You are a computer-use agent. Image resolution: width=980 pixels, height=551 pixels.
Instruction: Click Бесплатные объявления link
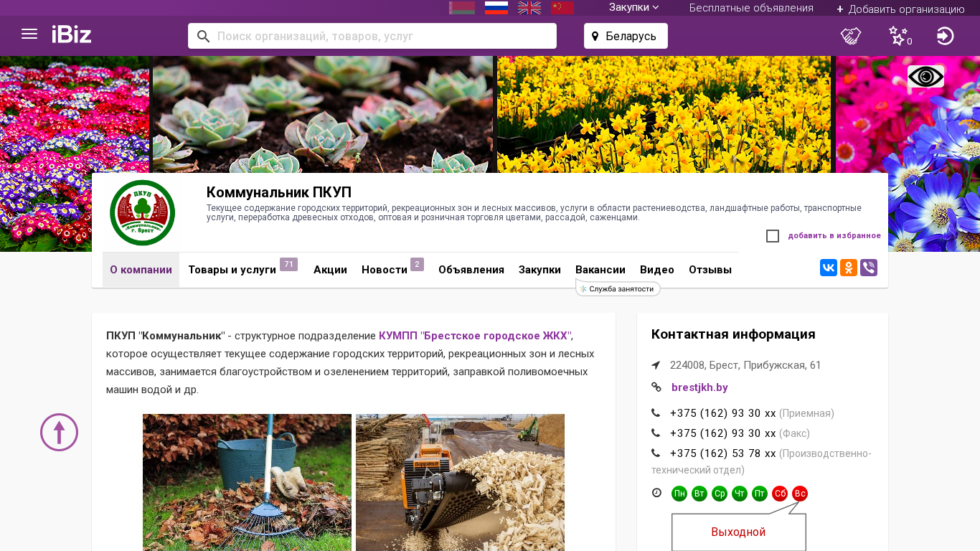(x=751, y=8)
